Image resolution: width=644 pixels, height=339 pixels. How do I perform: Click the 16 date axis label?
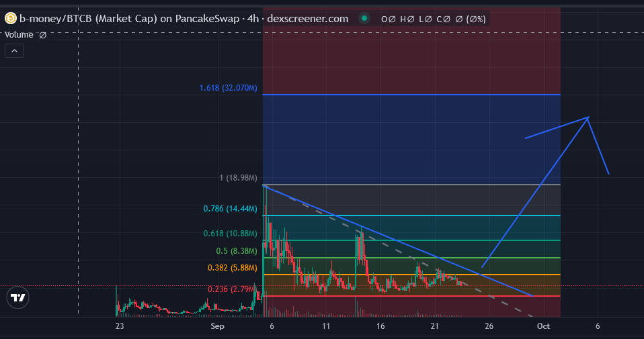(380, 326)
